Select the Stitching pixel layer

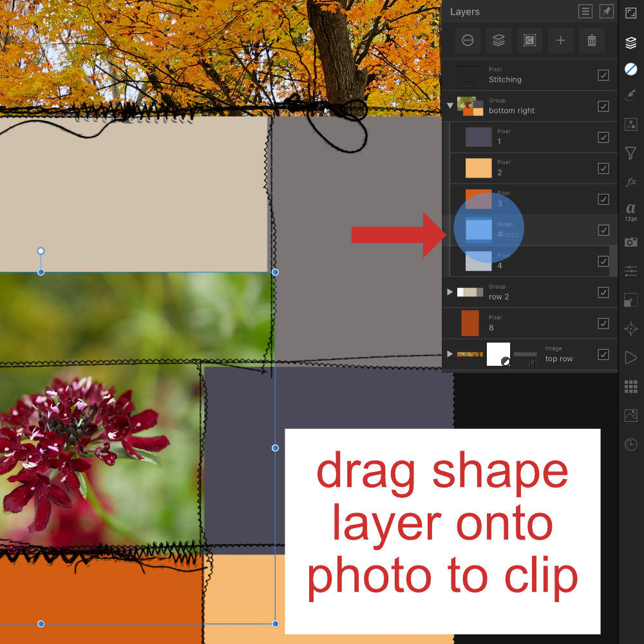point(530,75)
